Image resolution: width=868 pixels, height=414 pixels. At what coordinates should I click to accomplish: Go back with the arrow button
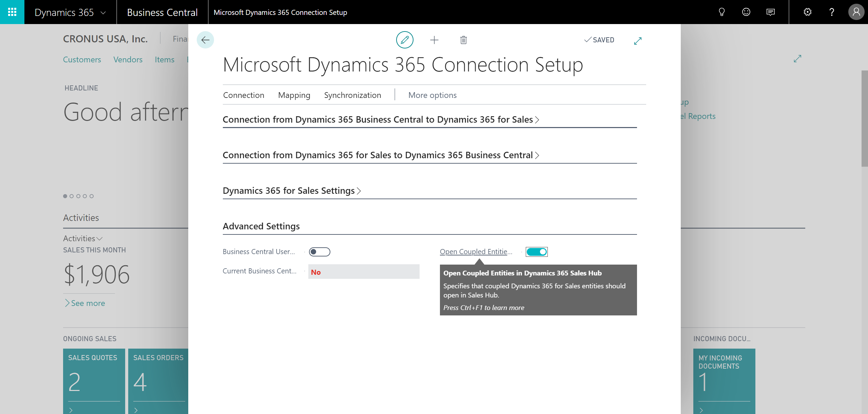coord(205,40)
